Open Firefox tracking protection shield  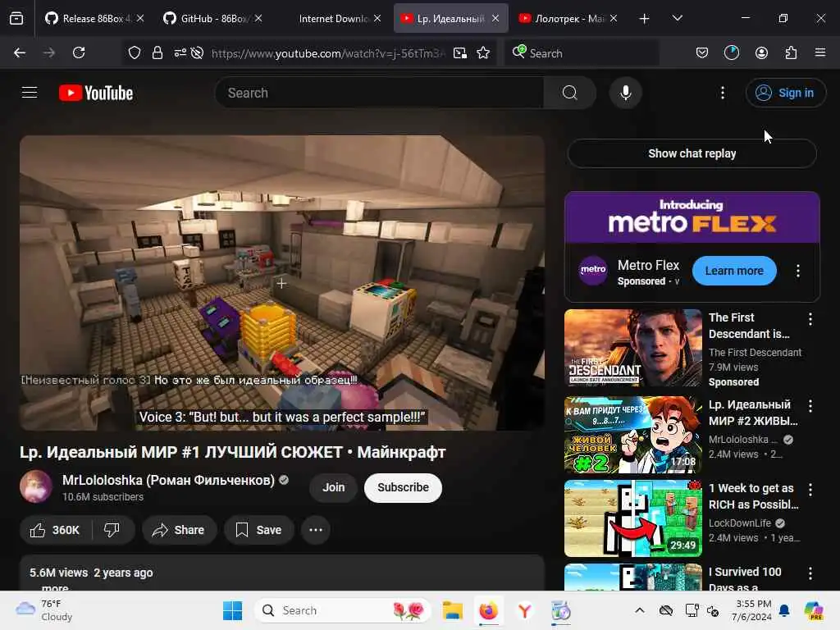(x=135, y=52)
